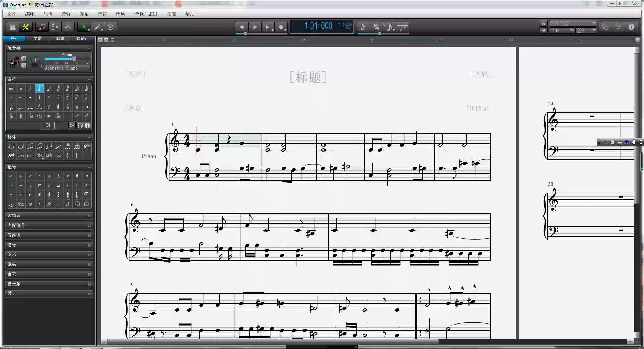Screen dimensions: 644x349
Task: Click the play button in transport
Action: click(x=267, y=27)
